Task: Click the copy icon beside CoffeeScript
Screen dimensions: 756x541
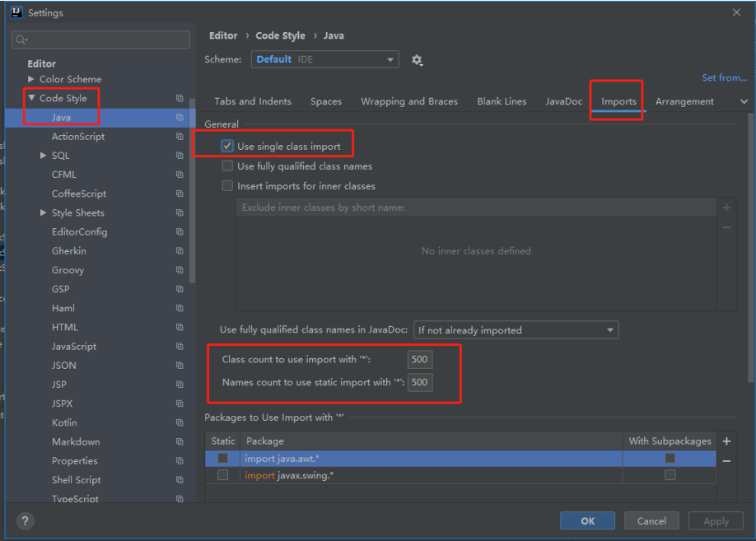Action: 180,194
